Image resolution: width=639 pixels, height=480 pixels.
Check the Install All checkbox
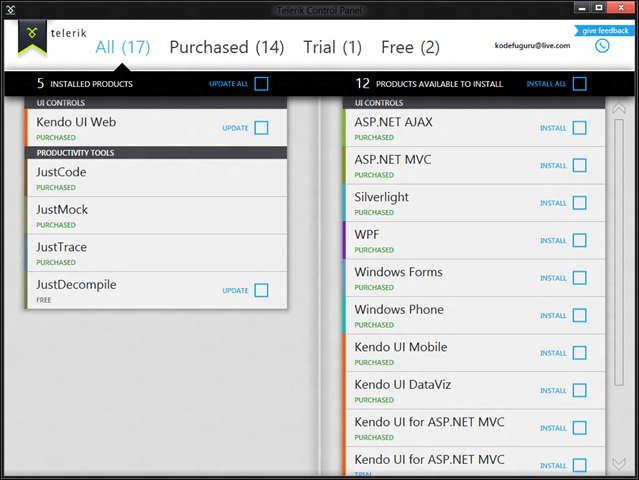(580, 84)
